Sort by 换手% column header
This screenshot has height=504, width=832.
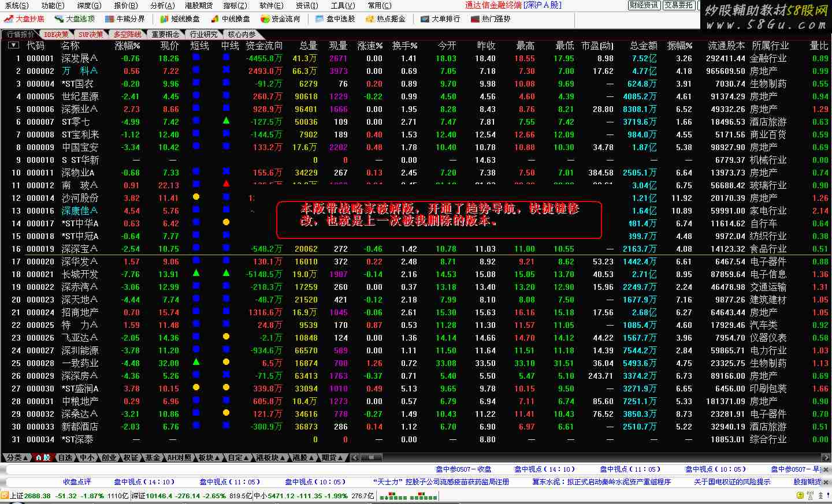point(404,45)
